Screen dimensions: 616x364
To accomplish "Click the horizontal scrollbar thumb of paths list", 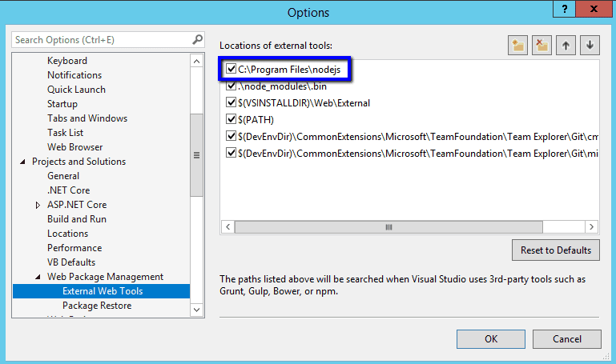I will pos(389,227).
